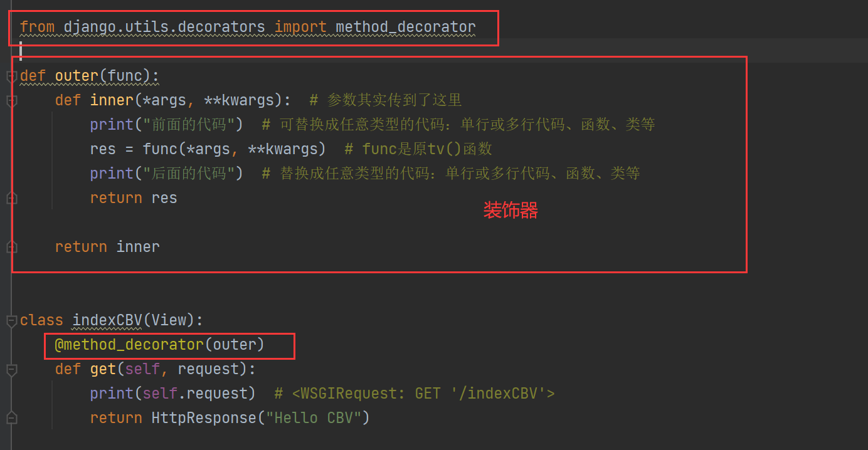The image size is (868, 450).
Task: Click method_decorator in the import line
Action: (x=405, y=27)
